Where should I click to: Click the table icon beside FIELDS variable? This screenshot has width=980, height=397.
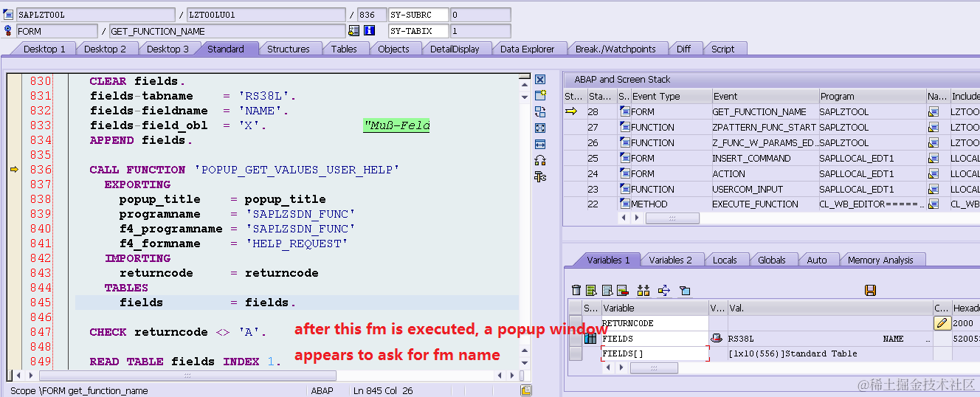click(x=591, y=338)
